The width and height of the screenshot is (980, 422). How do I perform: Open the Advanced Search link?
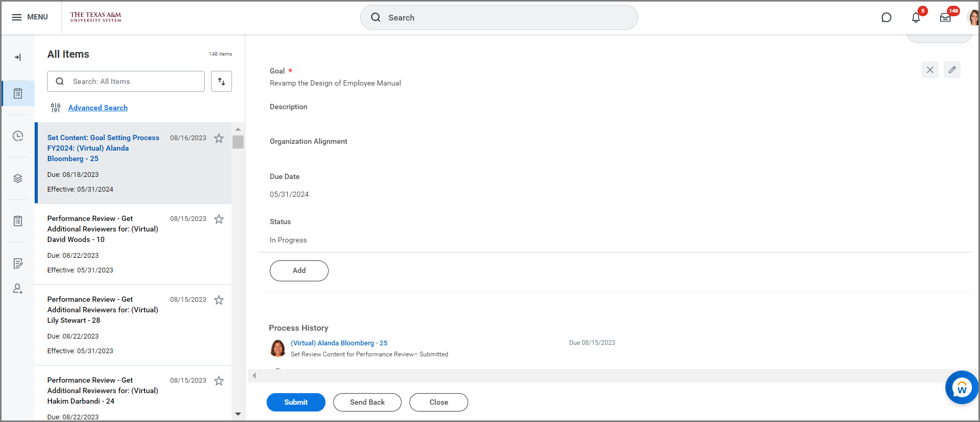click(98, 108)
